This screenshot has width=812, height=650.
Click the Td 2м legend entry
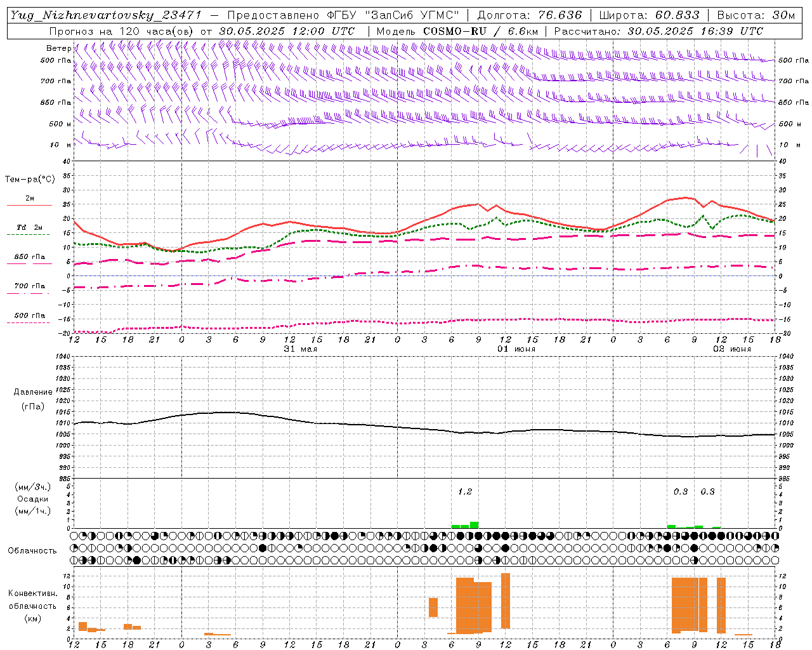click(30, 227)
